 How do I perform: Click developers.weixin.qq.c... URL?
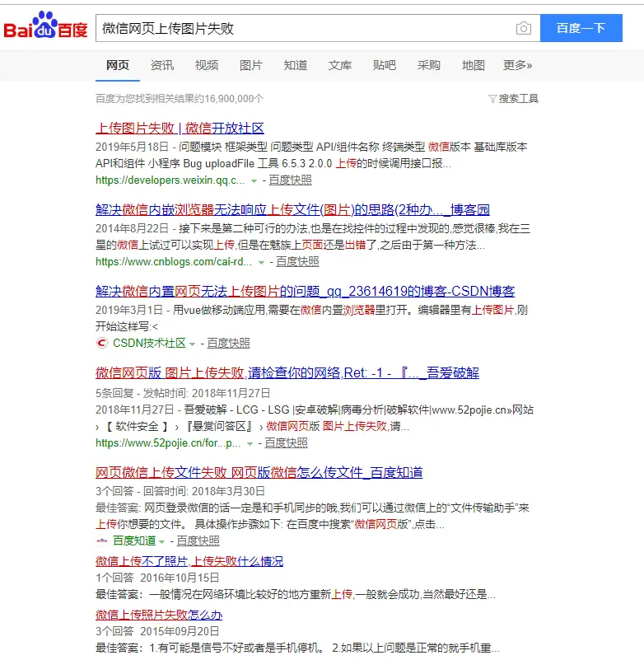click(x=170, y=180)
